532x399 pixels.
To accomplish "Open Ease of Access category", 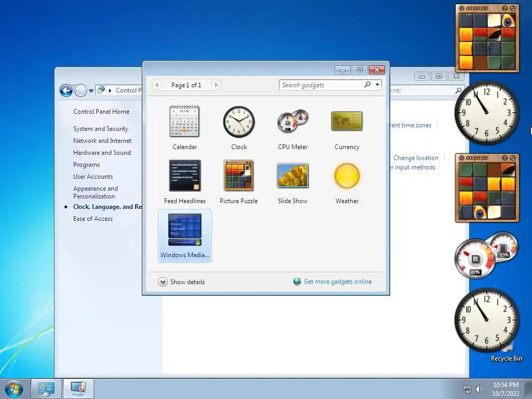I will click(93, 219).
